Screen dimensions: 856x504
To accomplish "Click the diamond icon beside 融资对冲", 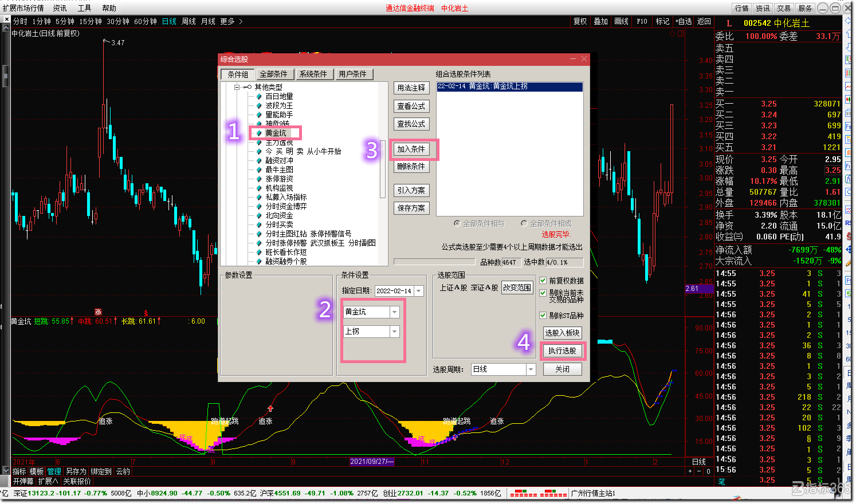I will [x=259, y=160].
